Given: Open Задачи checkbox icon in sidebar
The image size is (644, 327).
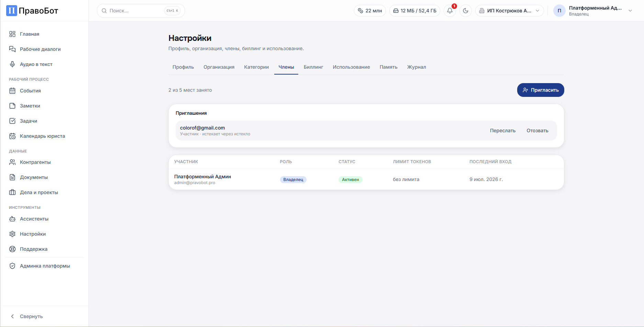Looking at the screenshot, I should point(12,121).
